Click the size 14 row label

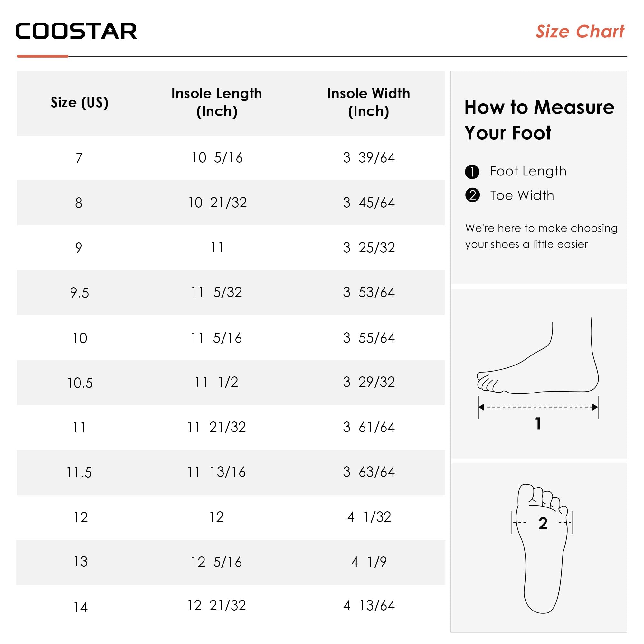[x=80, y=607]
